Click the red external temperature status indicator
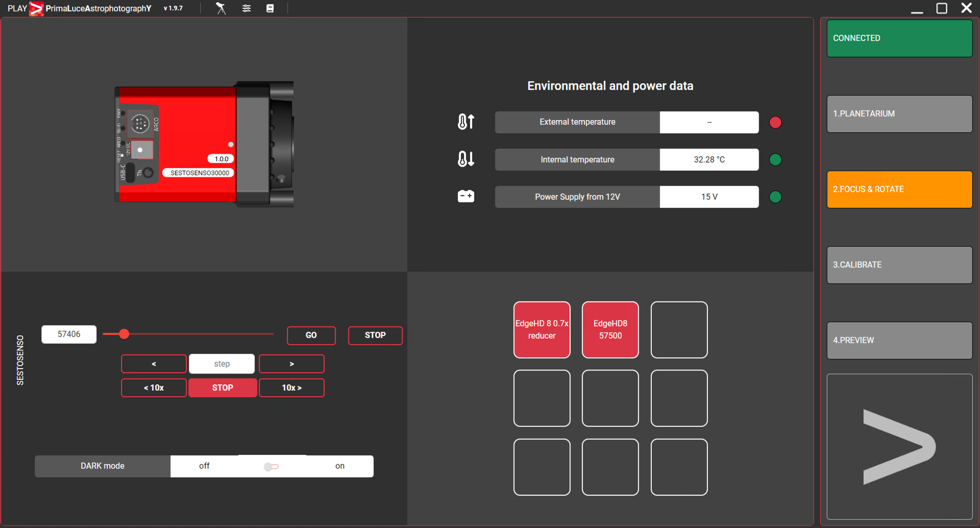Image resolution: width=980 pixels, height=528 pixels. point(775,122)
